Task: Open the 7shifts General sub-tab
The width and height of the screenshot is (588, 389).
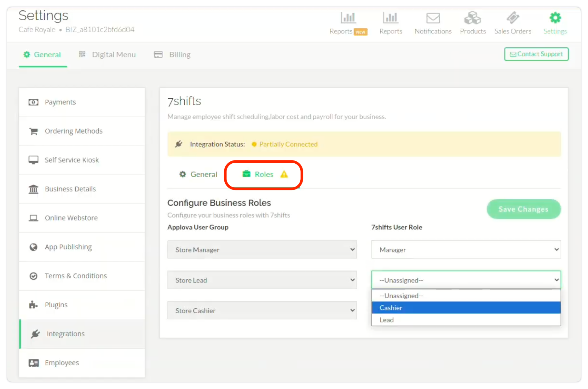Action: coord(198,174)
